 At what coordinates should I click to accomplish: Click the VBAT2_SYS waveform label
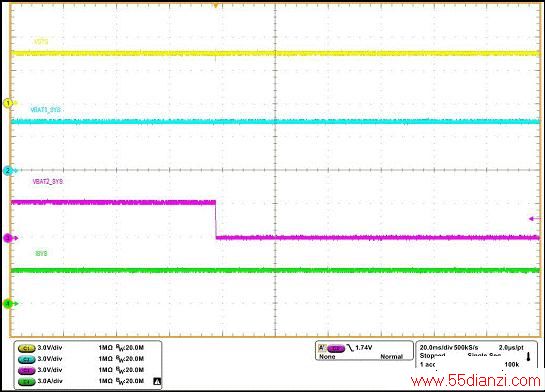[48, 182]
